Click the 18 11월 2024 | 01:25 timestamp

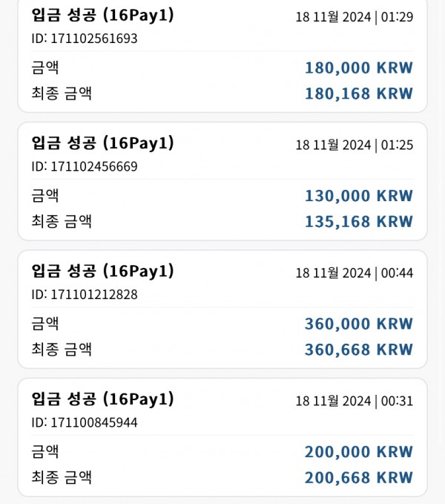click(354, 145)
